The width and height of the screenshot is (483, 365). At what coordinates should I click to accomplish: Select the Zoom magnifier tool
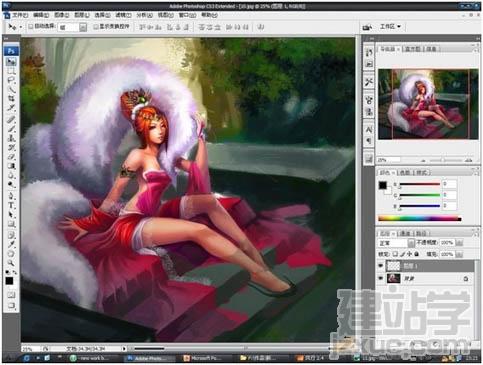pos(11,263)
